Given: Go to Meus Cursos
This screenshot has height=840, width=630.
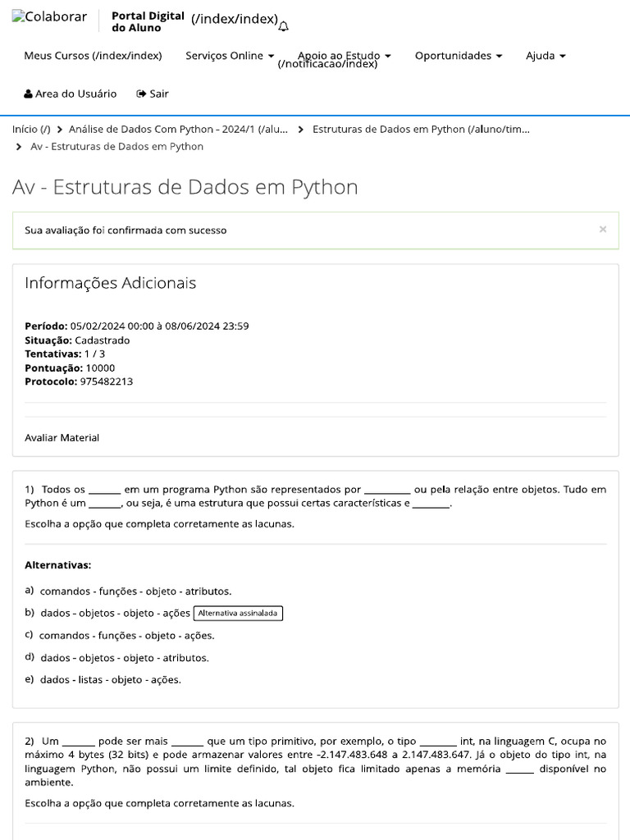Looking at the screenshot, I should tap(93, 56).
